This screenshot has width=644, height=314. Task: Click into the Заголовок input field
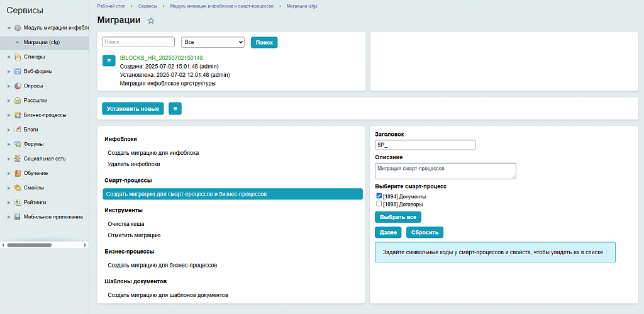tap(425, 145)
